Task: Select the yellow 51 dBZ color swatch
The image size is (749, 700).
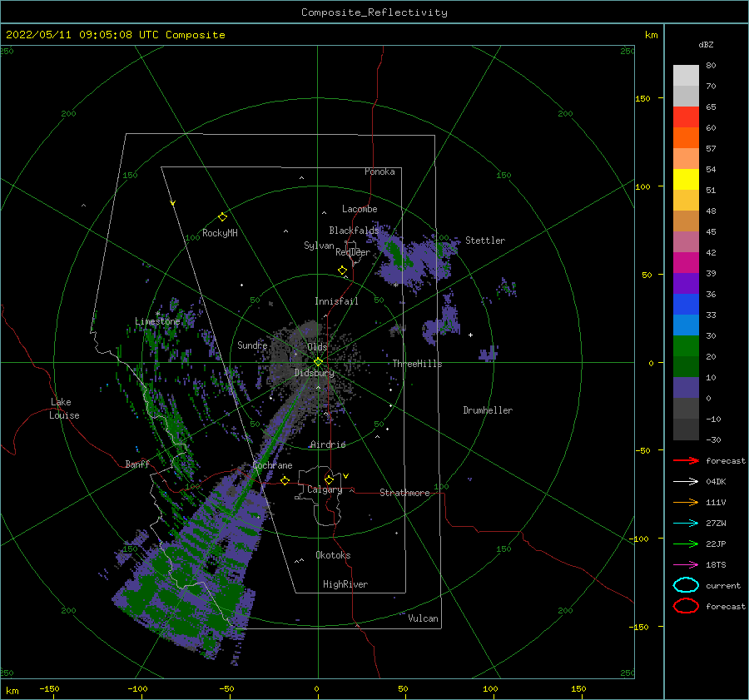Action: [x=686, y=179]
